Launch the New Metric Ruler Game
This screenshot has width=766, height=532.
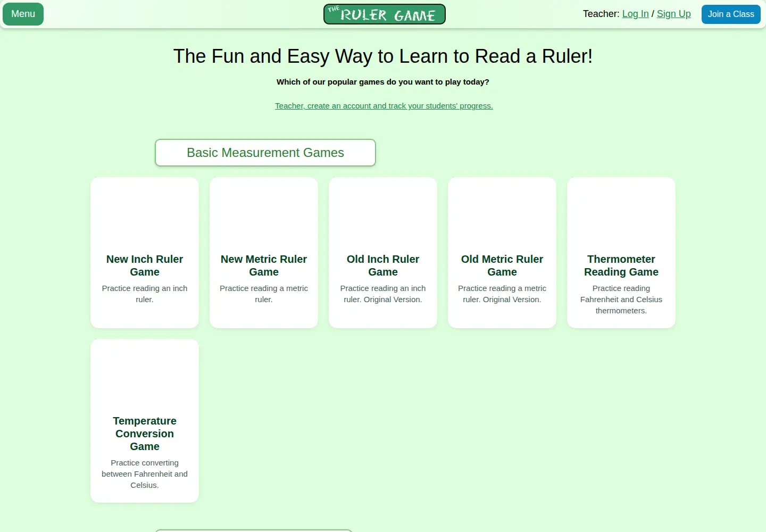click(x=264, y=253)
